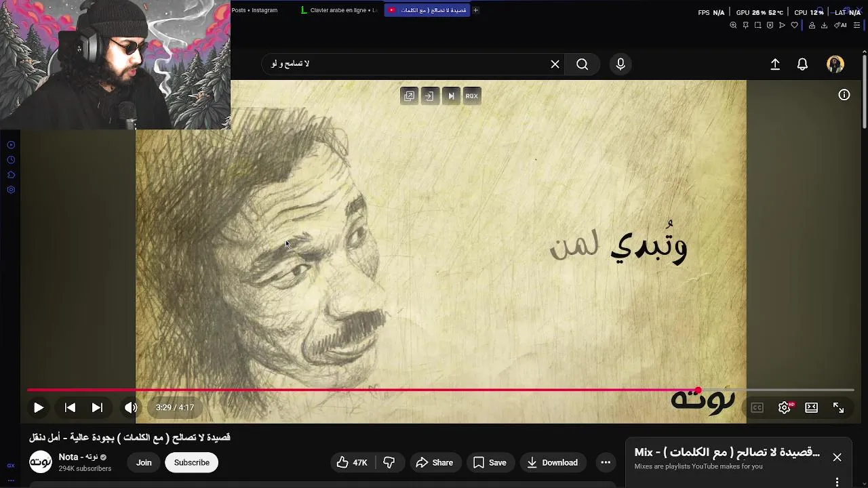Switch to theater mode
The image size is (868, 488).
(x=811, y=407)
